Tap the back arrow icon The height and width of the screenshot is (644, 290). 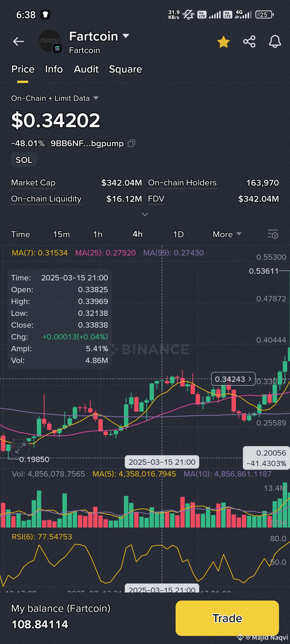click(x=19, y=41)
